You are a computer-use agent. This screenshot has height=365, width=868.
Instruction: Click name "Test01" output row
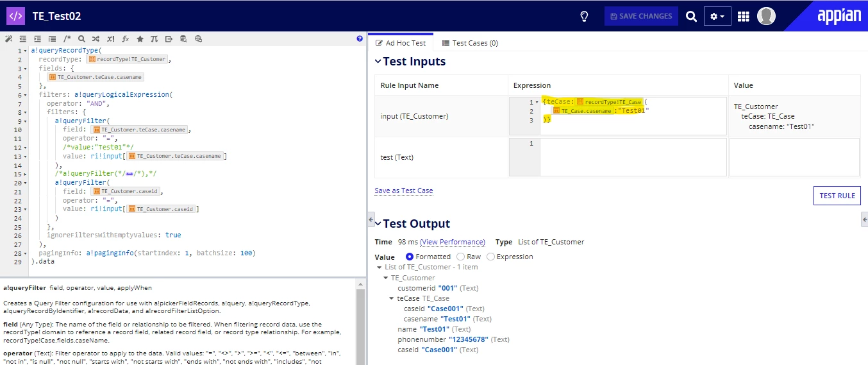click(x=434, y=329)
